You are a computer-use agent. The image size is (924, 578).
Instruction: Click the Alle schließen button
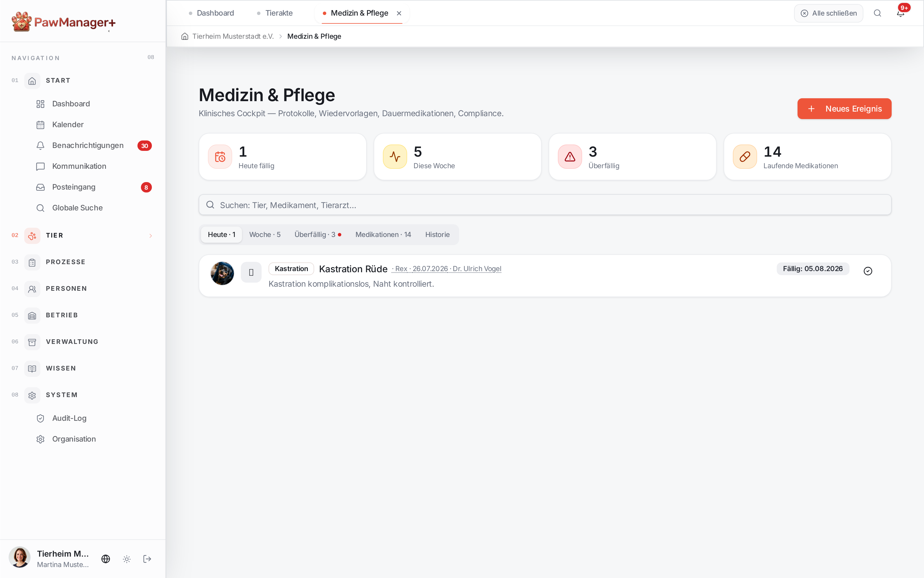(x=828, y=13)
